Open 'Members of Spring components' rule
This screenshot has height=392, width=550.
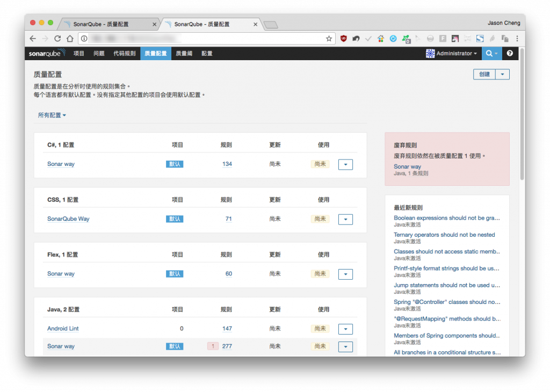(447, 336)
